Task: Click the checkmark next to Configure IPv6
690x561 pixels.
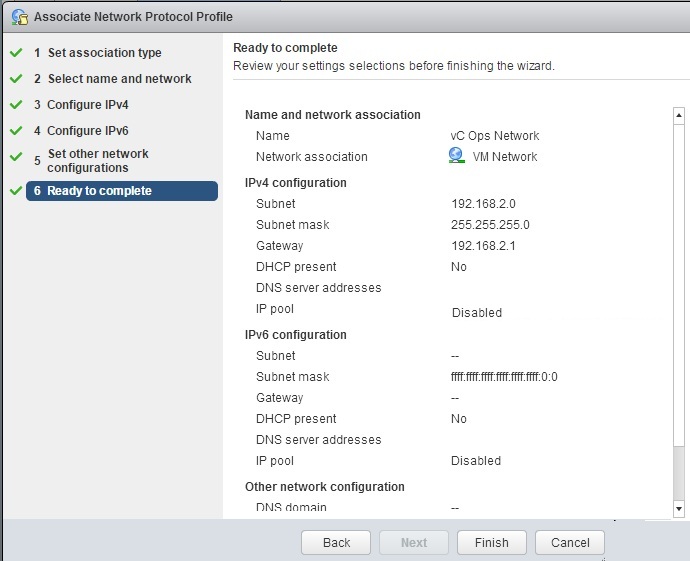Action: tap(16, 131)
